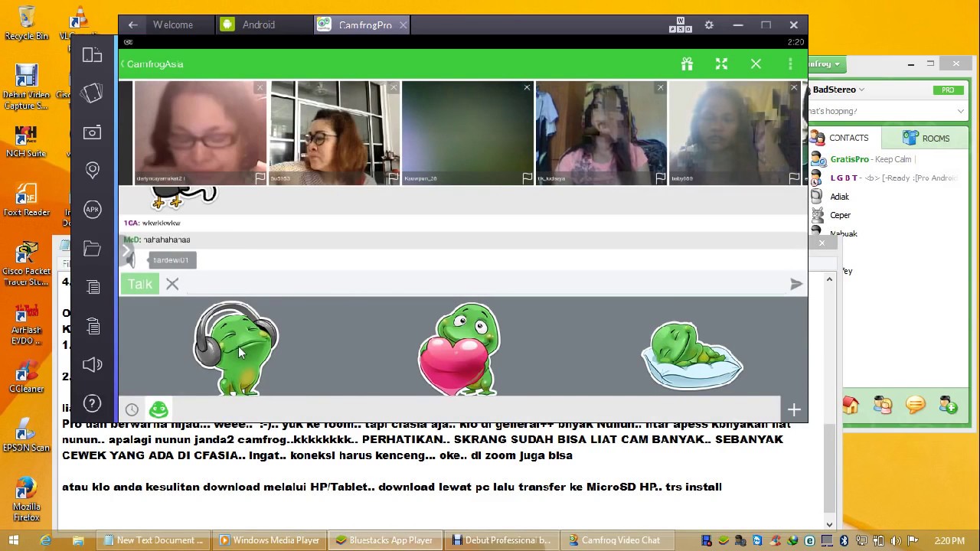
Task: Flag the Kauwpun_28 video feed
Action: pos(527,178)
